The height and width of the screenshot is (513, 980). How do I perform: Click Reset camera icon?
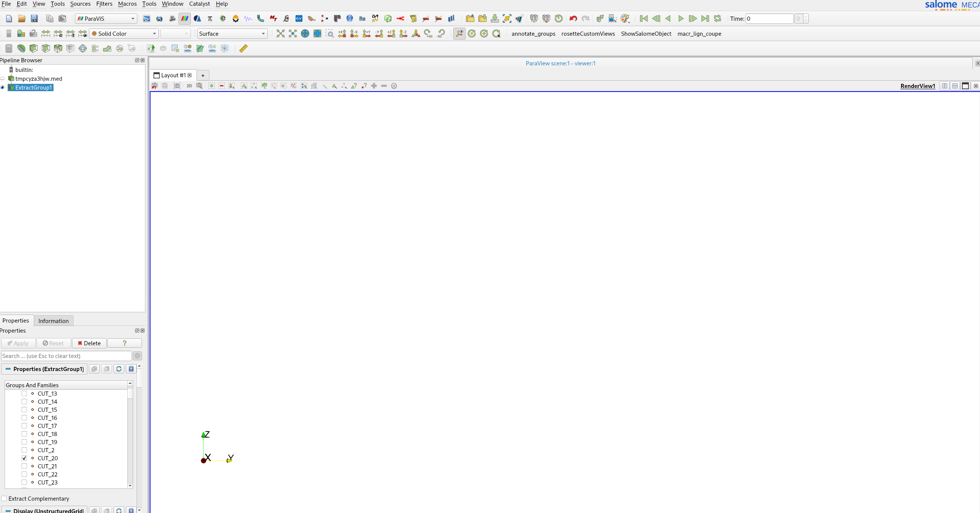tap(280, 33)
